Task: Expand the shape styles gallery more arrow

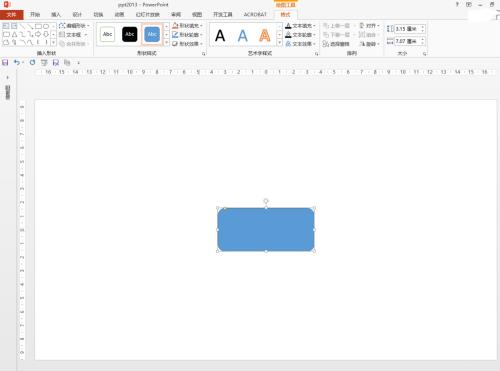Action: tap(166, 43)
